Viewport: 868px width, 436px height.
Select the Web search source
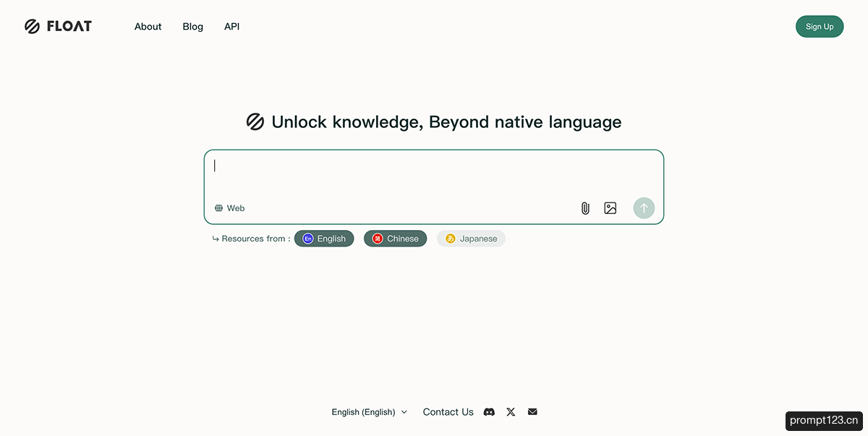click(229, 208)
